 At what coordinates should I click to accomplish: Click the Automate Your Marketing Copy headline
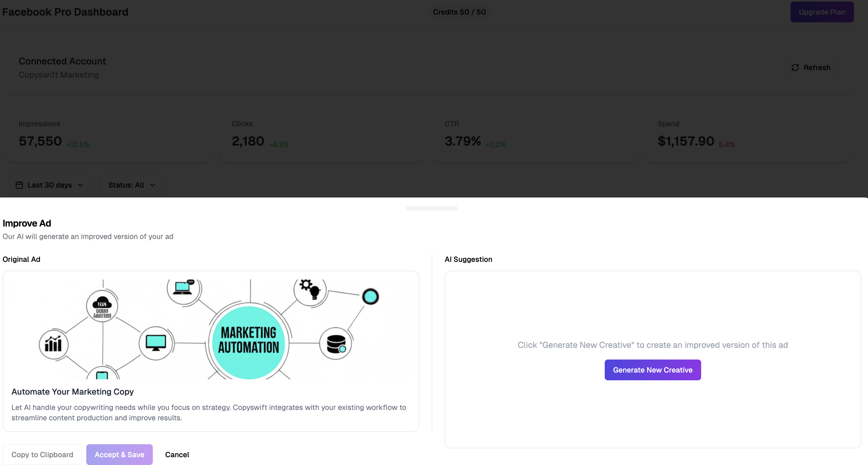[73, 391]
